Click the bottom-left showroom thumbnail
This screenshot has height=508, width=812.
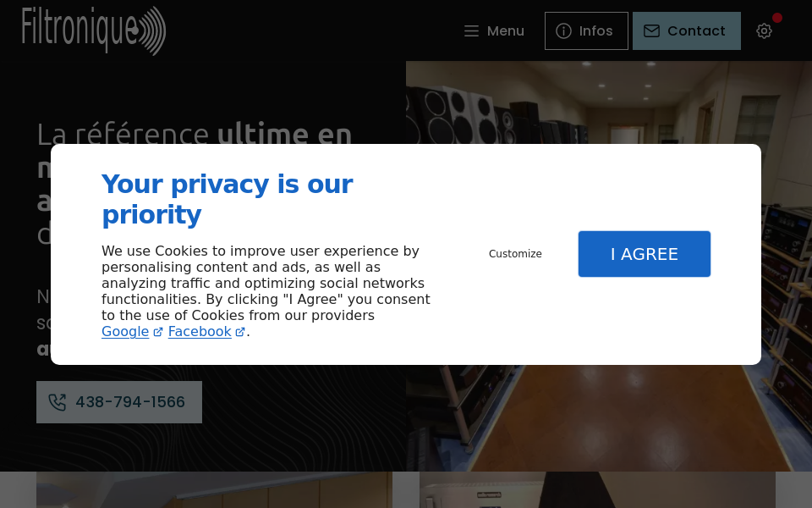tap(214, 491)
